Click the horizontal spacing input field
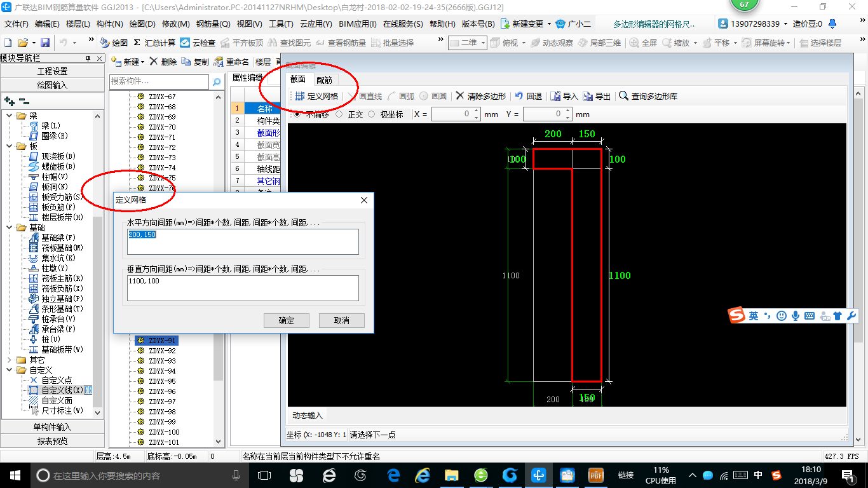 click(x=243, y=241)
